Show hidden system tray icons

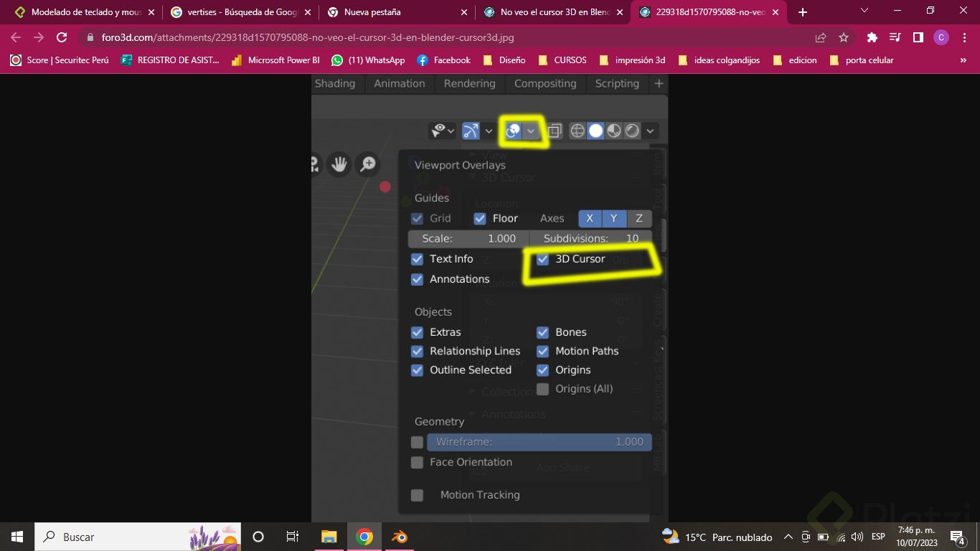pyautogui.click(x=788, y=537)
